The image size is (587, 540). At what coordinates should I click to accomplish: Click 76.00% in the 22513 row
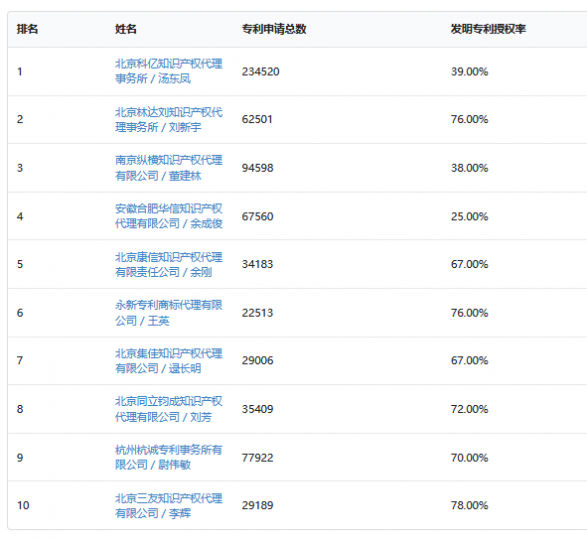(x=469, y=313)
